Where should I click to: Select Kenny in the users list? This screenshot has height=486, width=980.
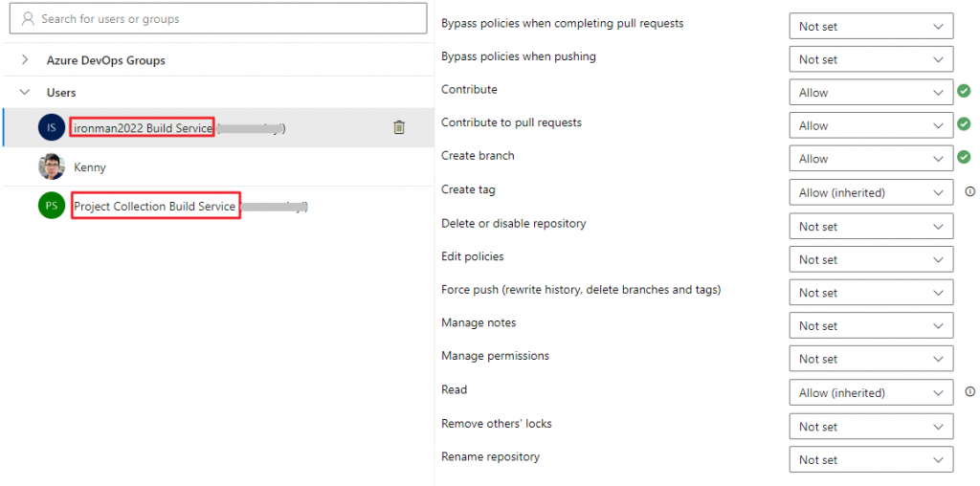90,167
